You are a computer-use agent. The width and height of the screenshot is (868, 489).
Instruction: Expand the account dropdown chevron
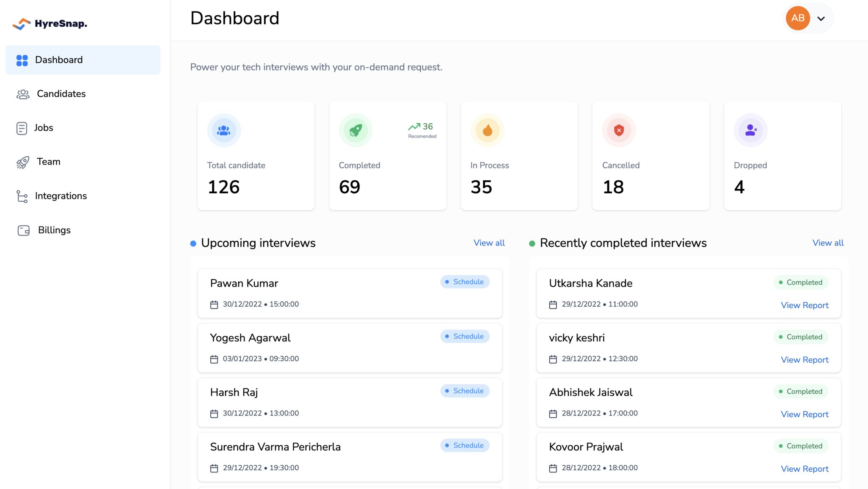(x=821, y=19)
